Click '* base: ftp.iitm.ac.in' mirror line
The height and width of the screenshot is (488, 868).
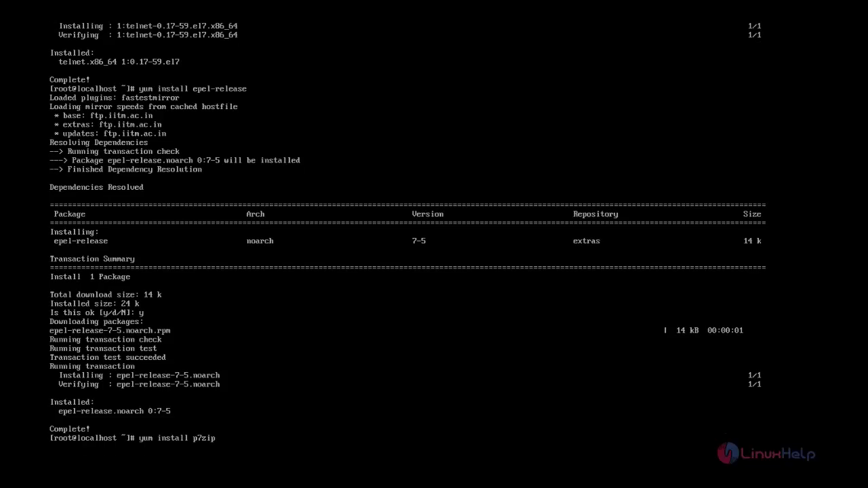103,115
